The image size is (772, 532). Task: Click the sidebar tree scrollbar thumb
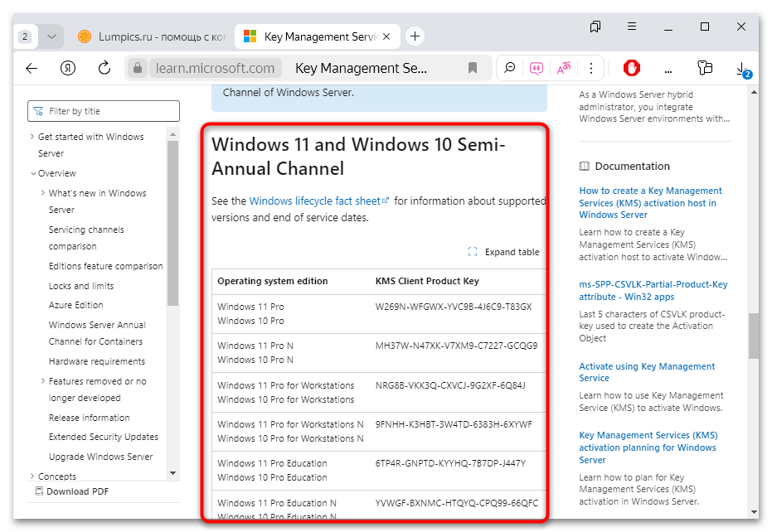pos(172,224)
